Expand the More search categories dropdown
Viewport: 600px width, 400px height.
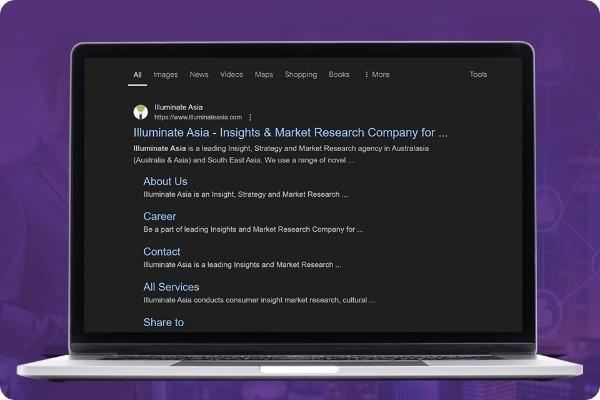click(377, 75)
